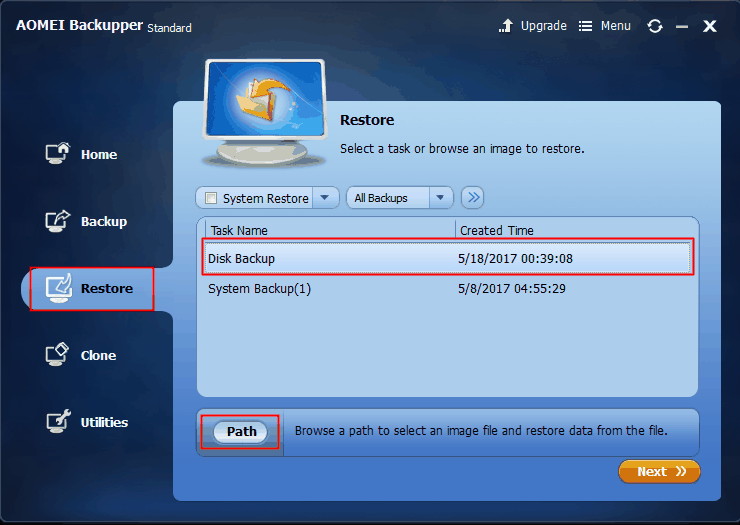Open the Home tab label

point(99,154)
